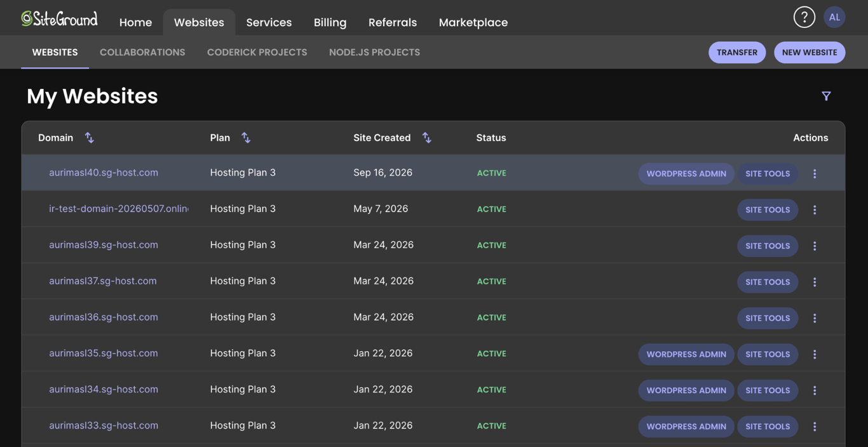The height and width of the screenshot is (447, 868).
Task: Open the help question mark icon
Action: (x=804, y=17)
